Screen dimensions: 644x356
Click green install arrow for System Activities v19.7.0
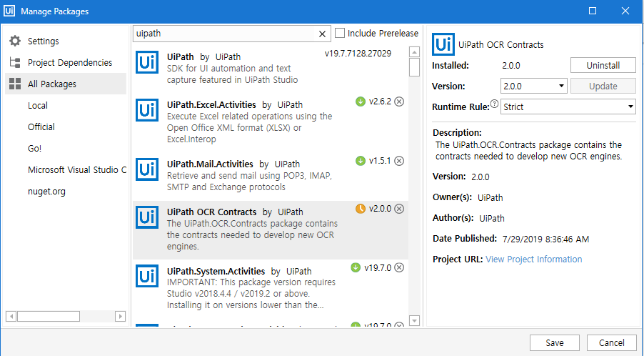point(356,267)
